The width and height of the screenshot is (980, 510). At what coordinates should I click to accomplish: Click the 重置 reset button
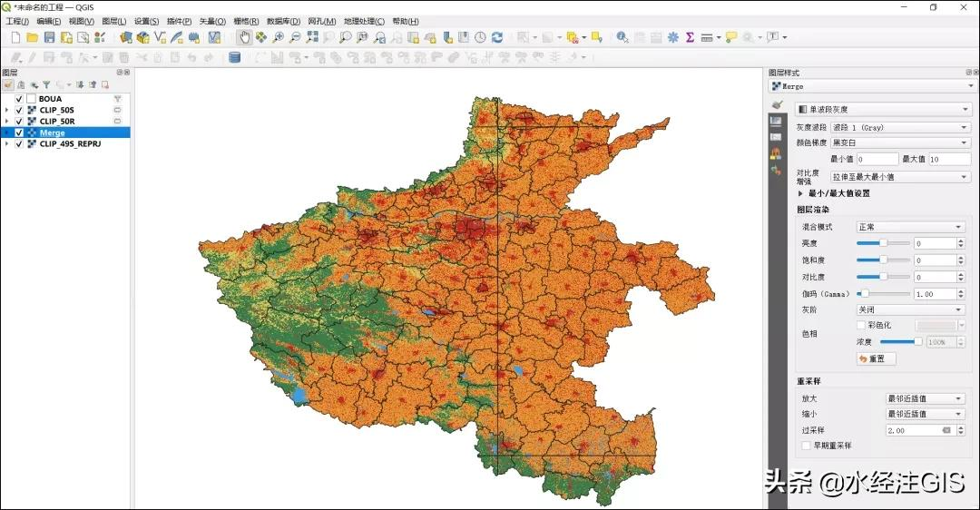[877, 358]
